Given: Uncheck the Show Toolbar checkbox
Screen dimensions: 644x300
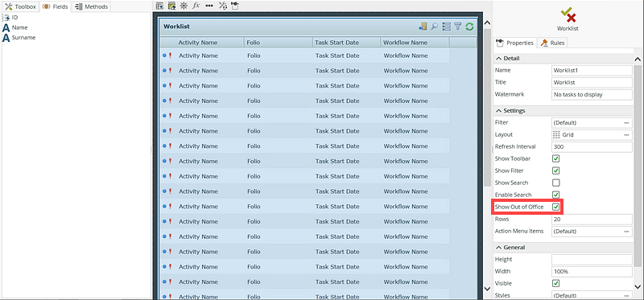Looking at the screenshot, I should click(x=555, y=158).
